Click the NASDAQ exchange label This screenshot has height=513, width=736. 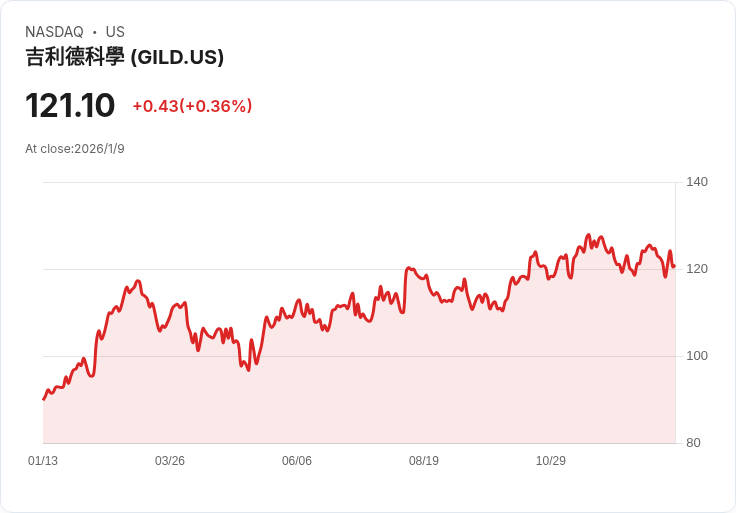(x=54, y=32)
